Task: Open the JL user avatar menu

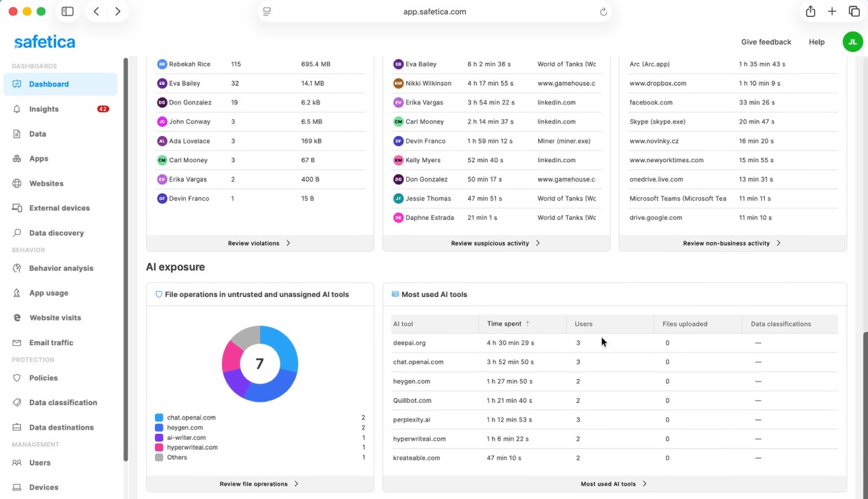Action: 853,41
